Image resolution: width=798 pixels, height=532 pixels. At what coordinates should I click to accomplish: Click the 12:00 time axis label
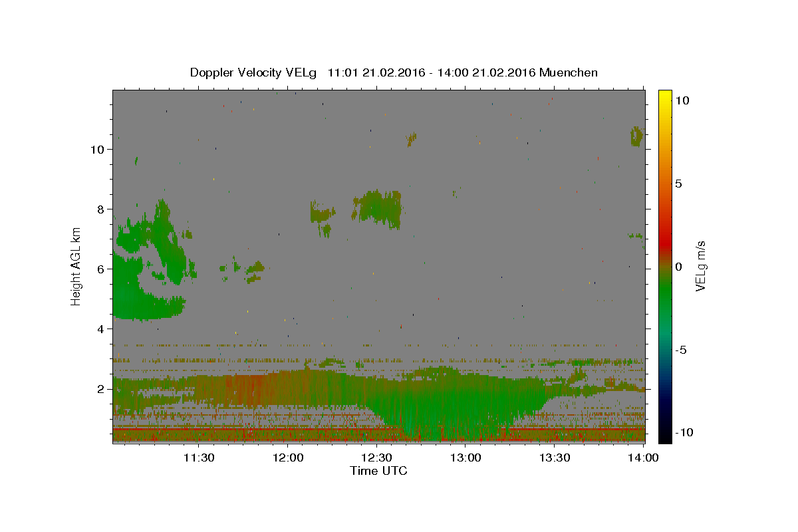pyautogui.click(x=289, y=458)
